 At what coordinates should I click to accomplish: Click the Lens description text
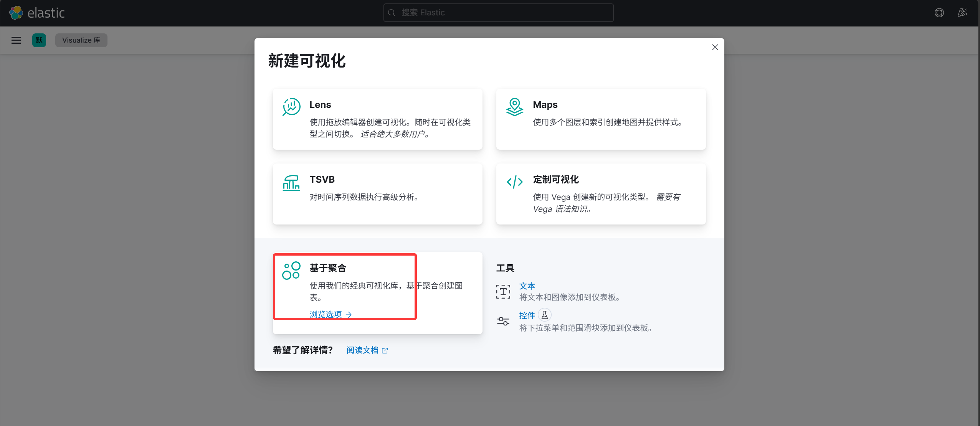(390, 128)
